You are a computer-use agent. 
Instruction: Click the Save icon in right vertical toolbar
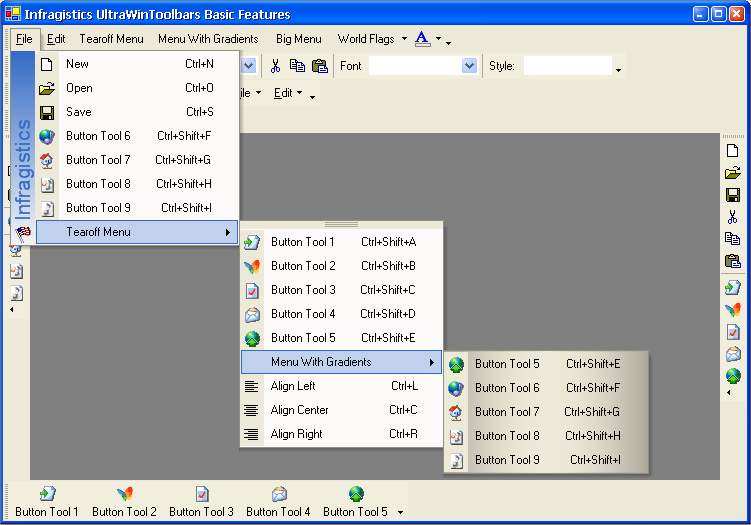click(x=733, y=195)
